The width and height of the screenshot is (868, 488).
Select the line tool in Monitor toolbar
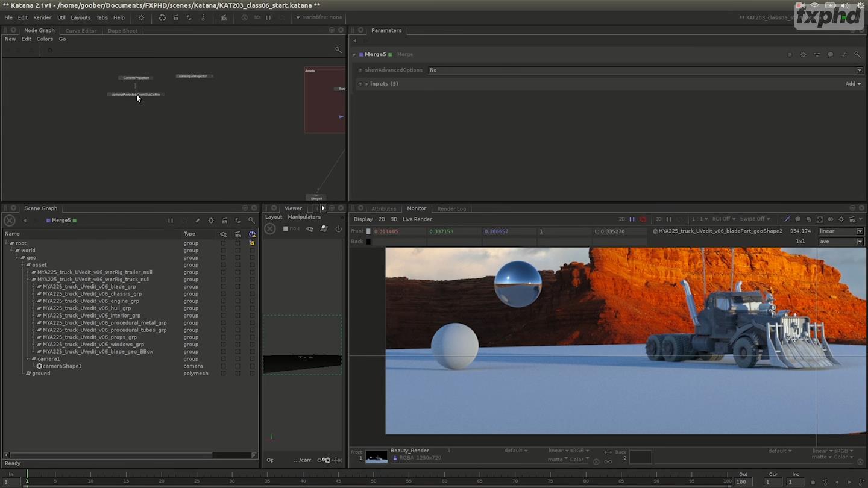(x=787, y=219)
